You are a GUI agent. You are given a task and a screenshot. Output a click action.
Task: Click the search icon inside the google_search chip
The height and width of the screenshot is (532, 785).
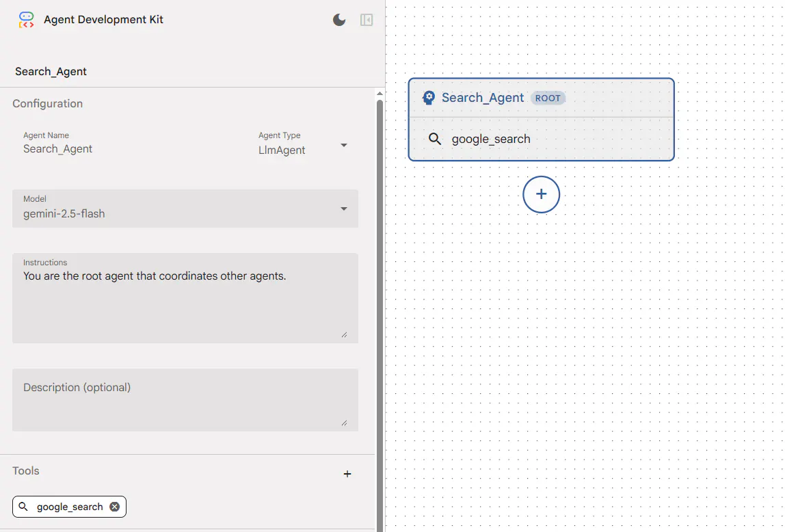click(x=23, y=507)
